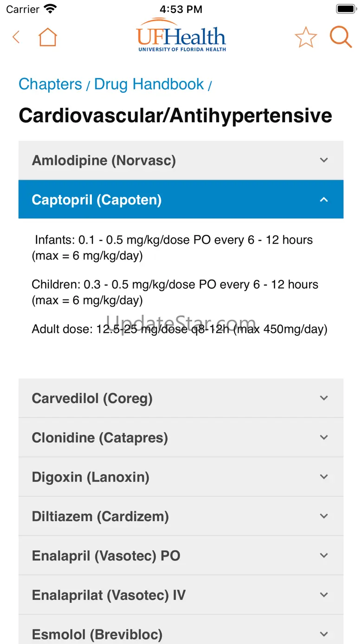The width and height of the screenshot is (362, 644).
Task: Tap the back arrow icon
Action: click(x=16, y=37)
